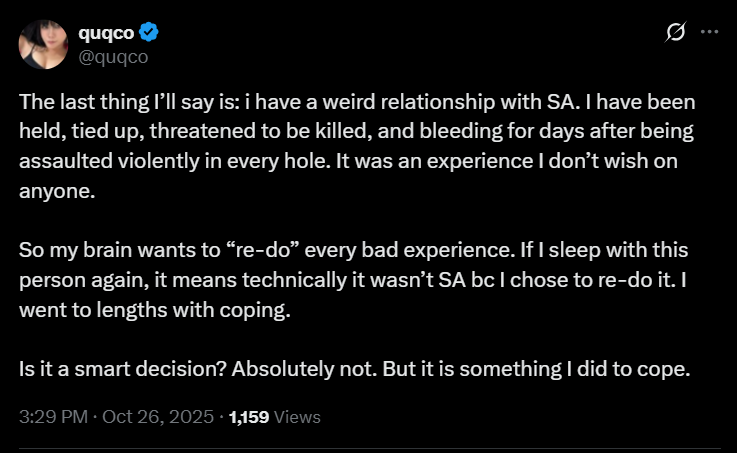Open the three-dot More options menu
Image resolution: width=737 pixels, height=453 pixels.
[709, 32]
